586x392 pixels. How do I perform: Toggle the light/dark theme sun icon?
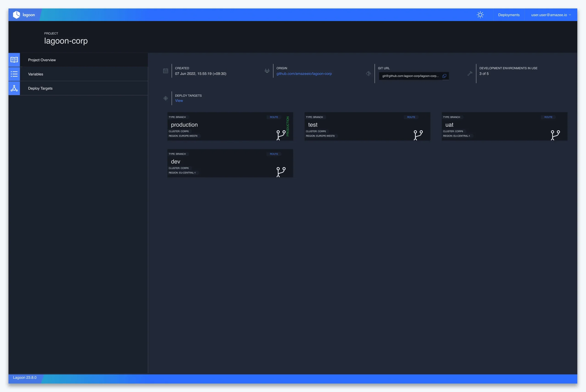click(480, 15)
